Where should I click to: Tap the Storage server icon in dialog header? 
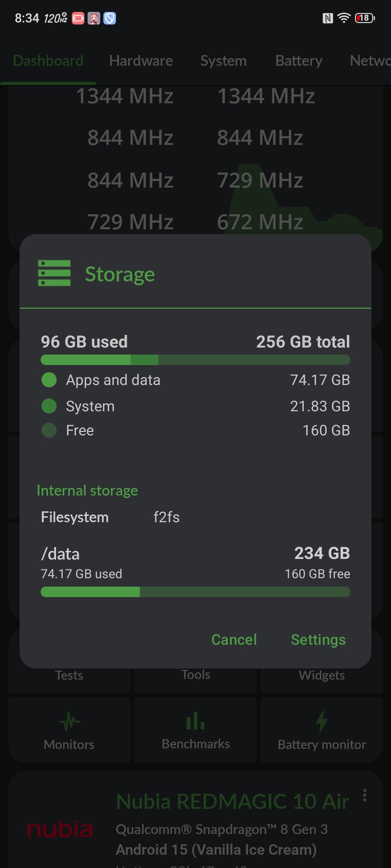54,273
